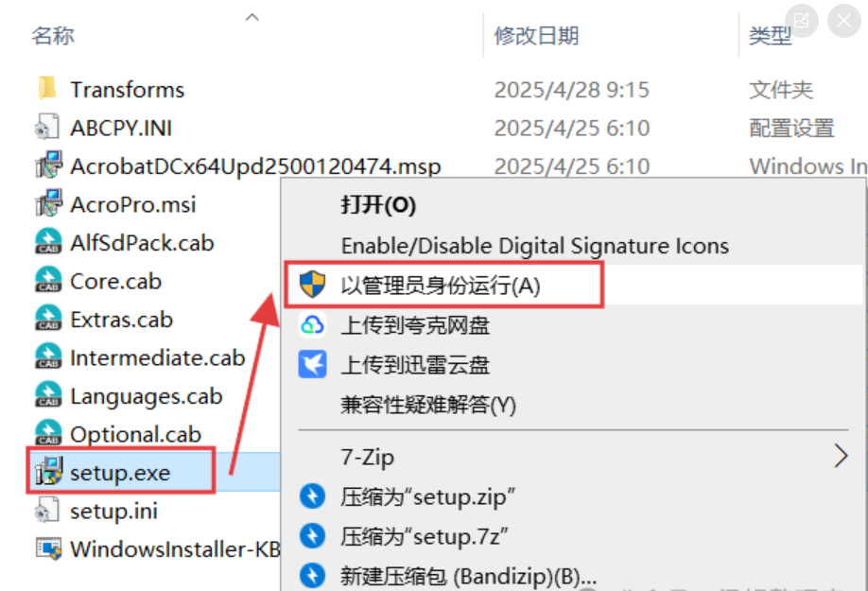Sort by the 名称 column header
This screenshot has width=868, height=591.
click(53, 36)
